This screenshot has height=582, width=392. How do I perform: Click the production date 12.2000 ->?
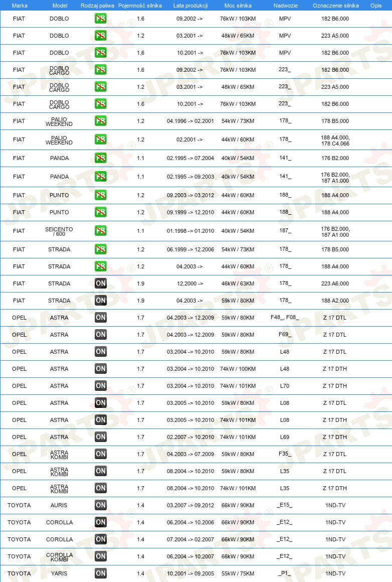tap(190, 283)
